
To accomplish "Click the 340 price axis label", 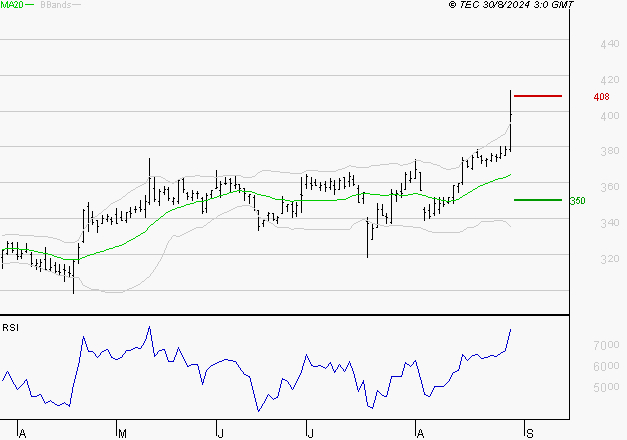I will [609, 222].
